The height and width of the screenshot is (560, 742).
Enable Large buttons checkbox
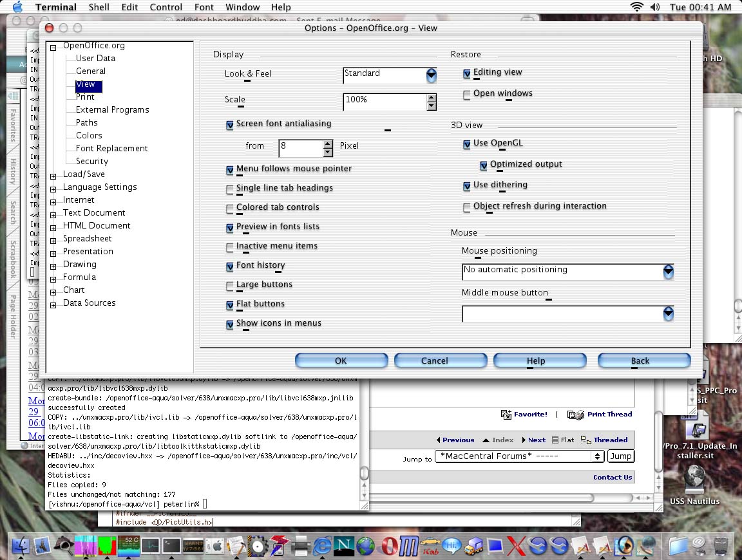[230, 286]
